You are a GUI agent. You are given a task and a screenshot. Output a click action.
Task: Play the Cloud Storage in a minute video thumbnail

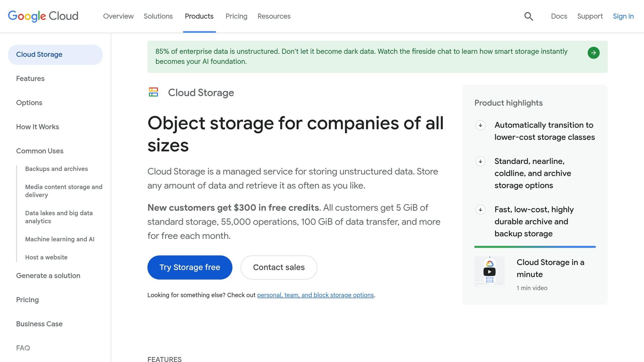(x=489, y=271)
